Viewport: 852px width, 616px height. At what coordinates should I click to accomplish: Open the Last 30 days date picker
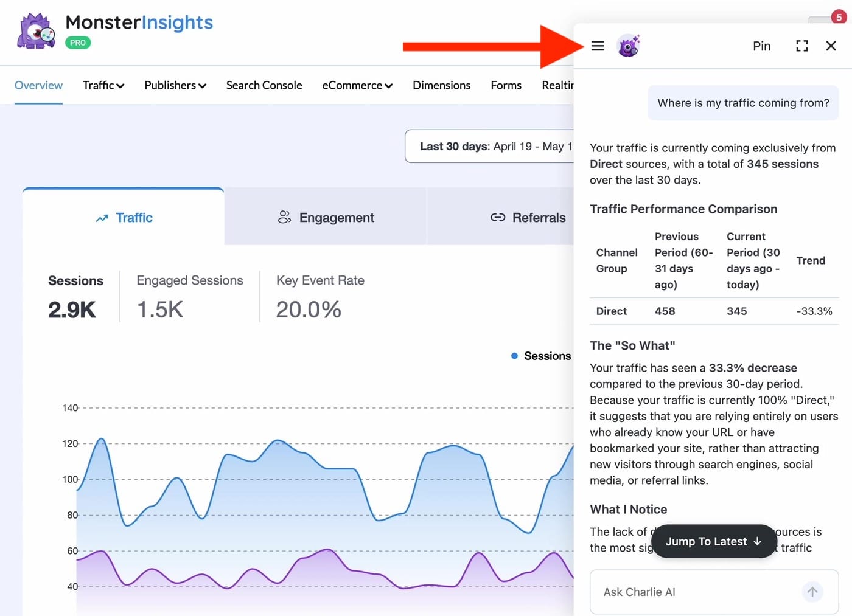point(489,146)
